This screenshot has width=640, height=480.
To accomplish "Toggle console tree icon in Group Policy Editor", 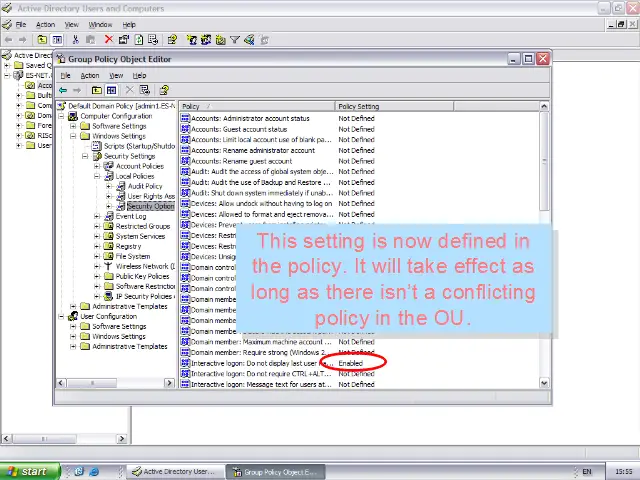I will click(111, 90).
